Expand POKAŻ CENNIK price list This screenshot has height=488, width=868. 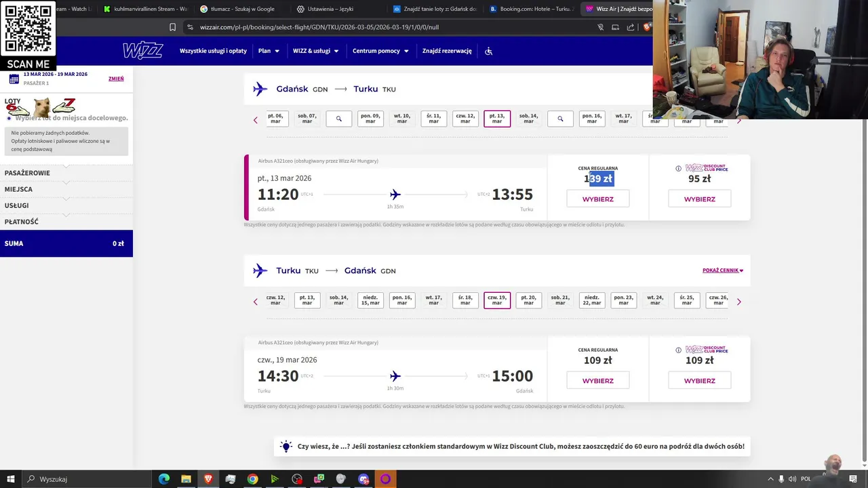tap(723, 270)
